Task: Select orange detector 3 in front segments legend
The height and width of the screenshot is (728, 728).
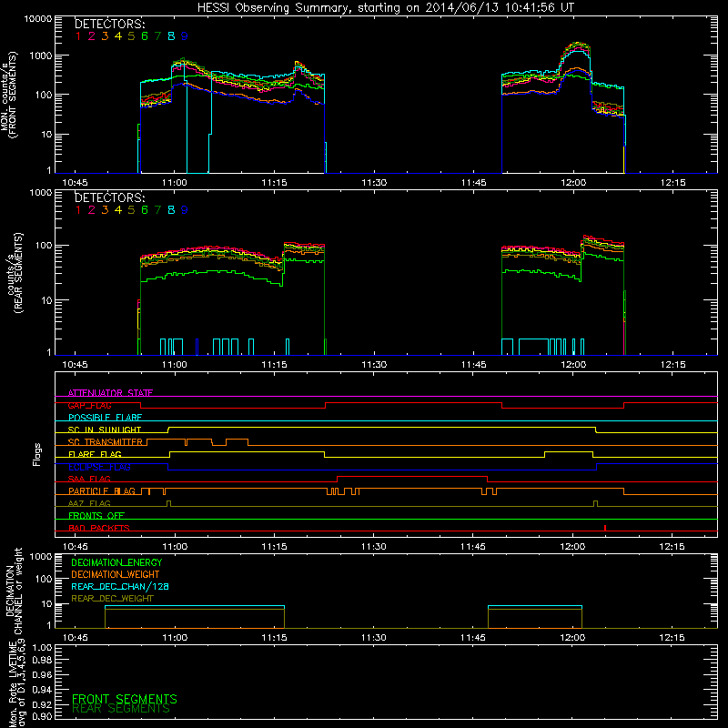Action: (105, 36)
